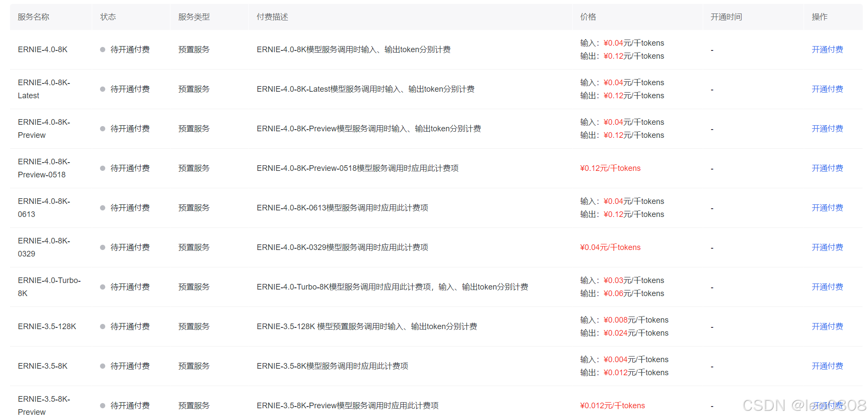This screenshot has width=868, height=420.
Task: Click the 状态 column header
Action: pos(108,17)
